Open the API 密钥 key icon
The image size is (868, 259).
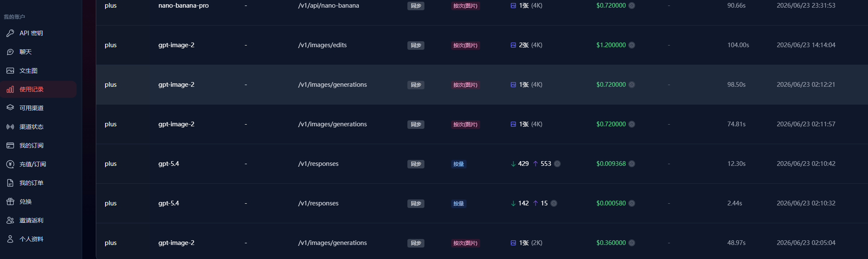[10, 33]
